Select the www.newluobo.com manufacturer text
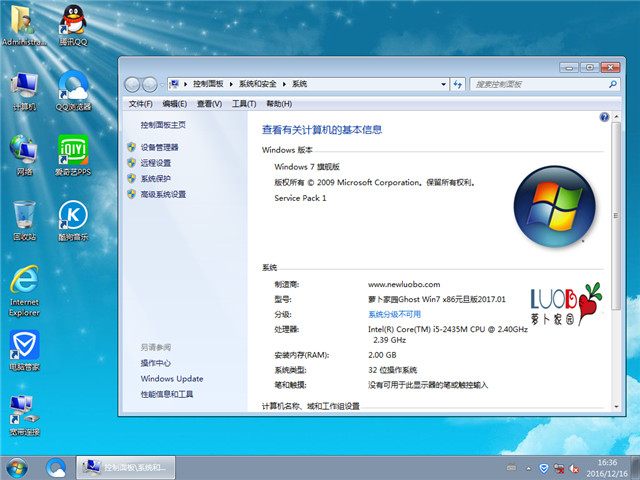The height and width of the screenshot is (480, 640). point(404,284)
